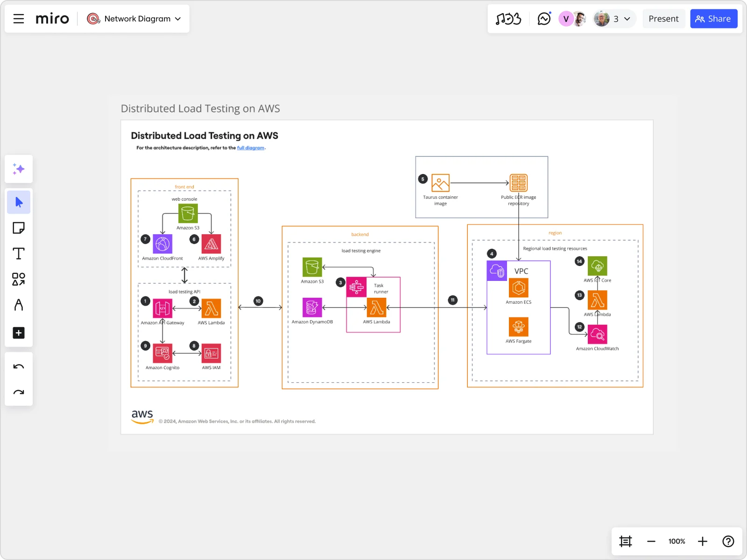The width and height of the screenshot is (747, 560).
Task: Select the Amazon DynamoDB icon
Action: tap(312, 308)
